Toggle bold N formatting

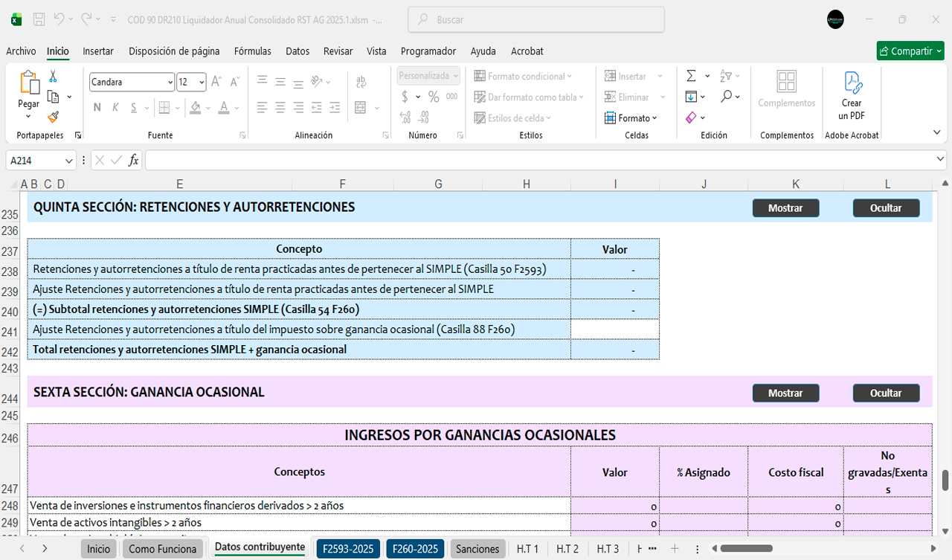97,107
